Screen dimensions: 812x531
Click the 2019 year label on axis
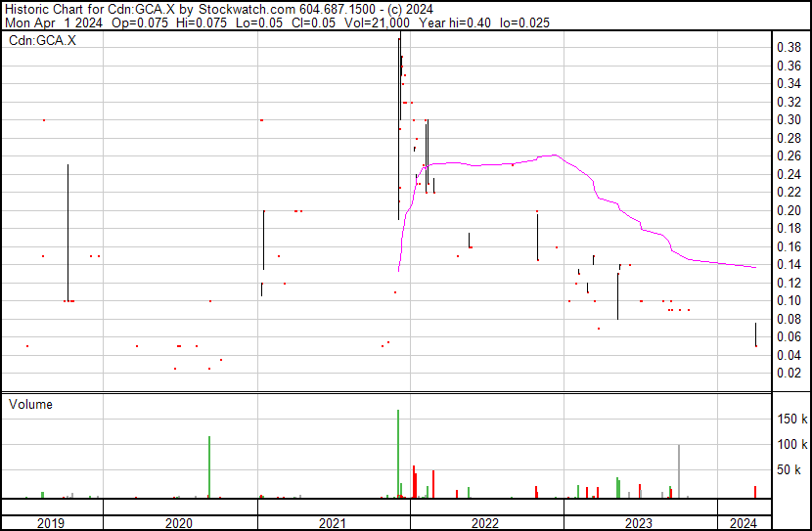tap(51, 523)
